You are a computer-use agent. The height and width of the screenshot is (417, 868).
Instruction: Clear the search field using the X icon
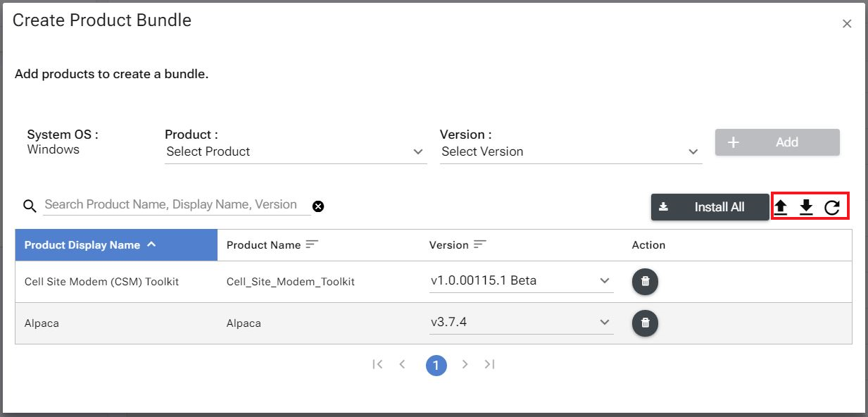coord(318,206)
